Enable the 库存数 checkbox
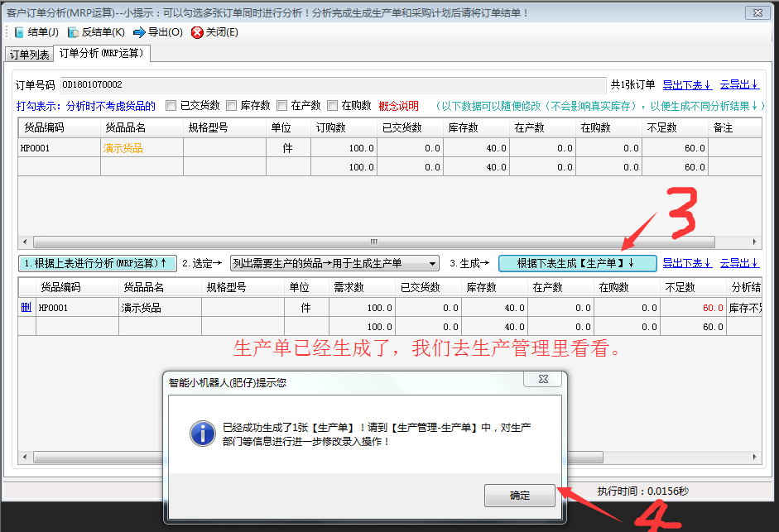This screenshot has height=532, width=779. point(232,105)
